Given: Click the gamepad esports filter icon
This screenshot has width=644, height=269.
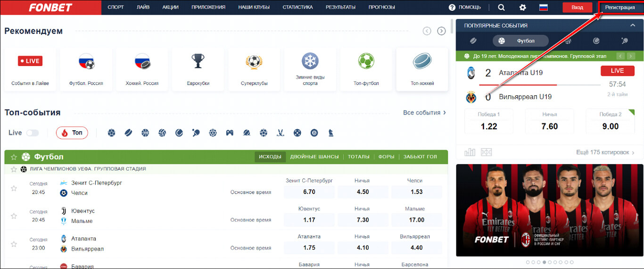Looking at the screenshot, I should pos(230,133).
